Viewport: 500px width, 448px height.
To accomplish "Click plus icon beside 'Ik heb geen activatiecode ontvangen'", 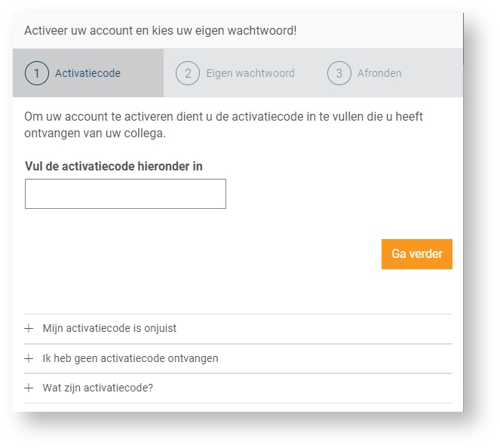I will (x=29, y=358).
